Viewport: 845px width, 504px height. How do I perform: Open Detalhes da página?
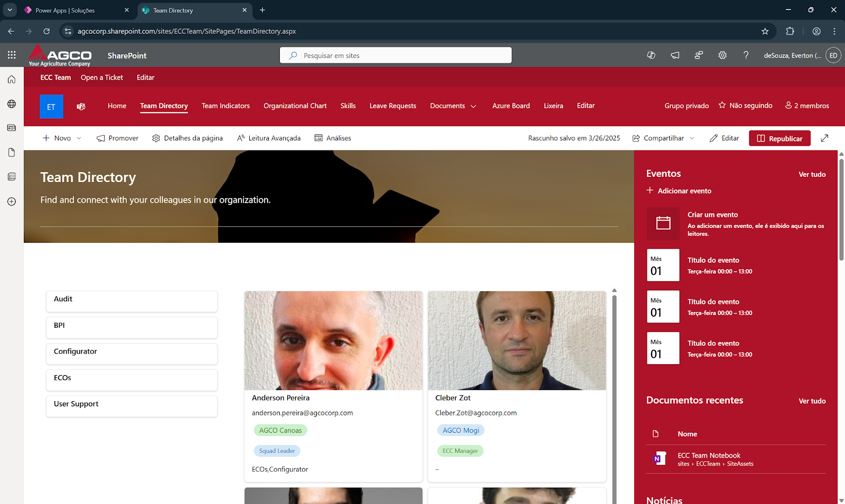click(187, 138)
